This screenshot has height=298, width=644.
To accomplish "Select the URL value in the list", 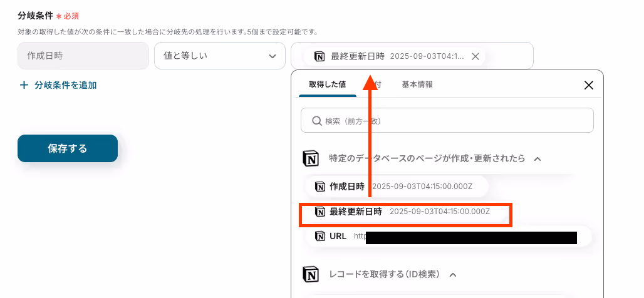I will click(x=449, y=237).
